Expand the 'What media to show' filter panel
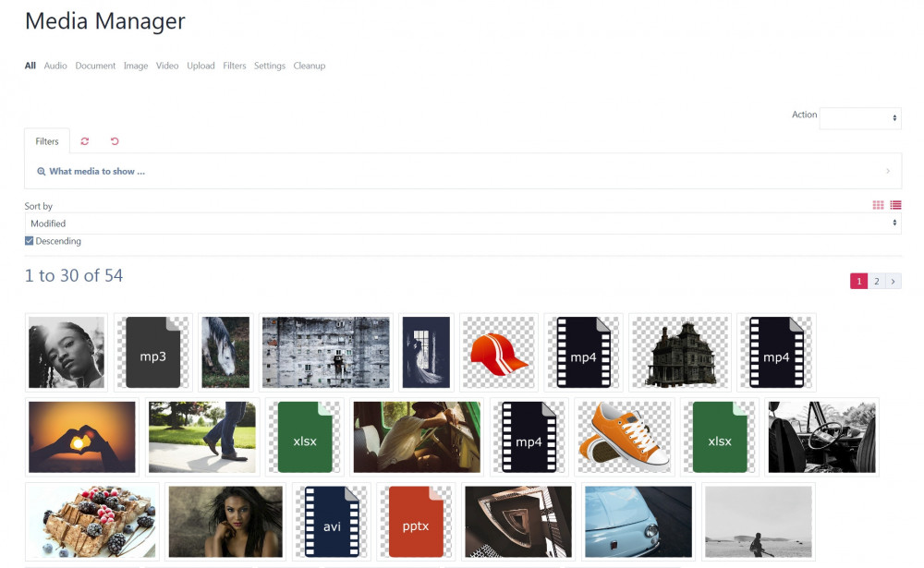Image resolution: width=924 pixels, height=568 pixels. pos(462,171)
